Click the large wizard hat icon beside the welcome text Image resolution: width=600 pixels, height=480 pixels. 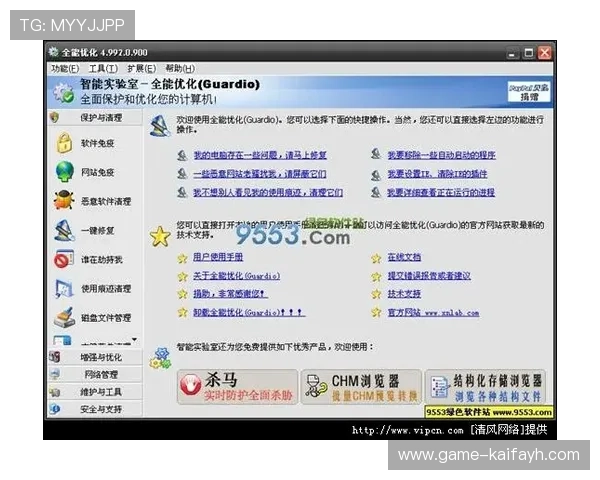pyautogui.click(x=160, y=126)
